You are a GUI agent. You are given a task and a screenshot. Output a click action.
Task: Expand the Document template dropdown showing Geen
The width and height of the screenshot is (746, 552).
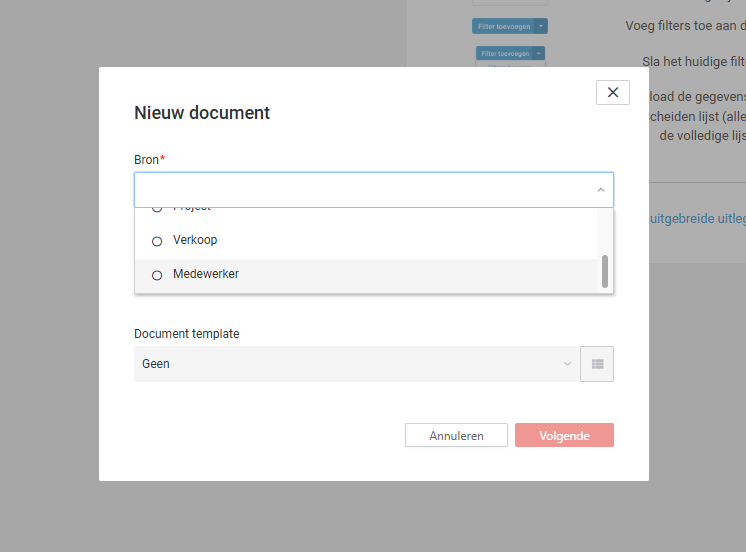[350, 364]
